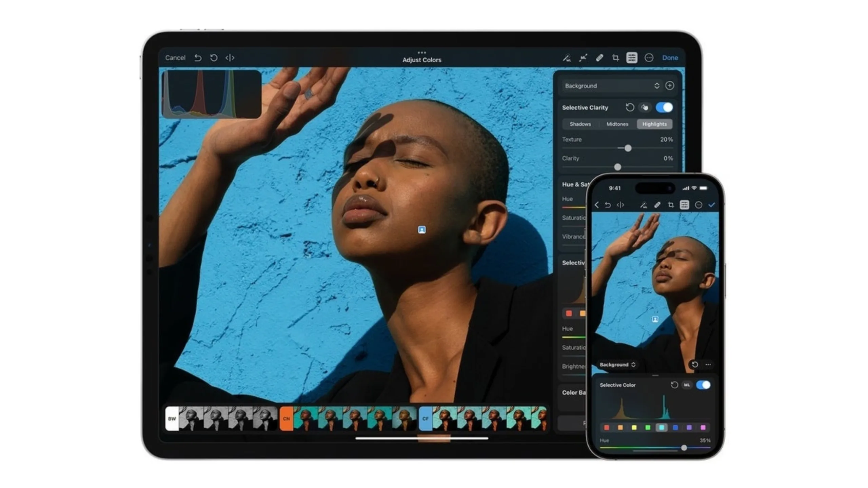Tap the compare split-view icon on the iPad
868x488 pixels.
pyautogui.click(x=230, y=58)
